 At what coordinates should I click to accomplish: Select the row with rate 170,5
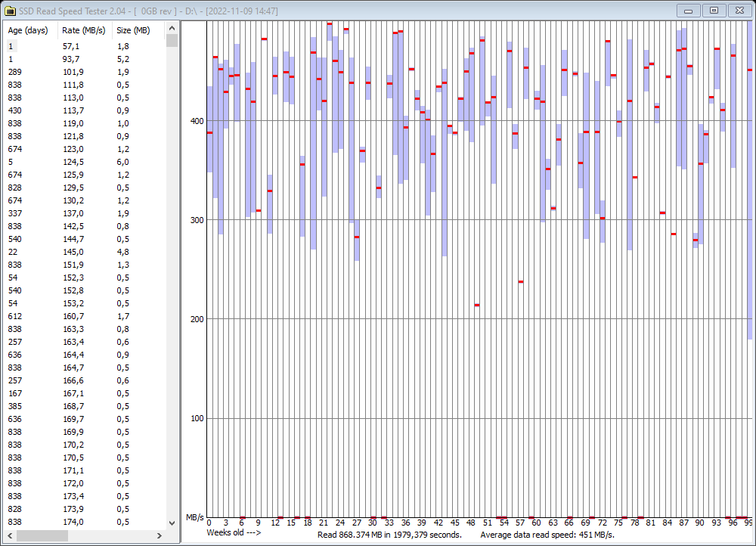click(85, 458)
